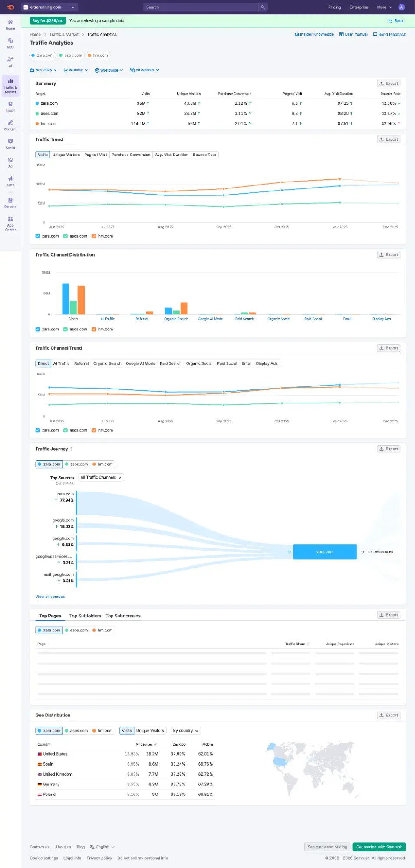This screenshot has width=415, height=868.
Task: Open All Traffic Channels dropdown
Action: click(101, 477)
